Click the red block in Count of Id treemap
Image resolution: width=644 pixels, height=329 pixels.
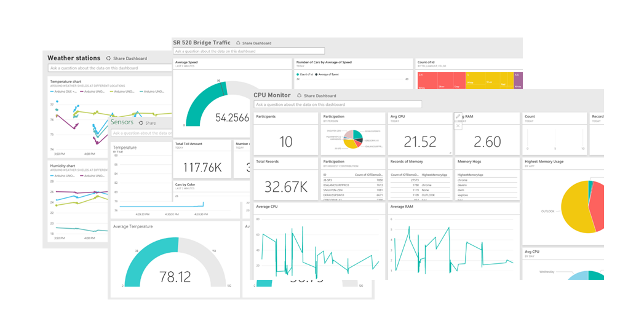(441, 81)
